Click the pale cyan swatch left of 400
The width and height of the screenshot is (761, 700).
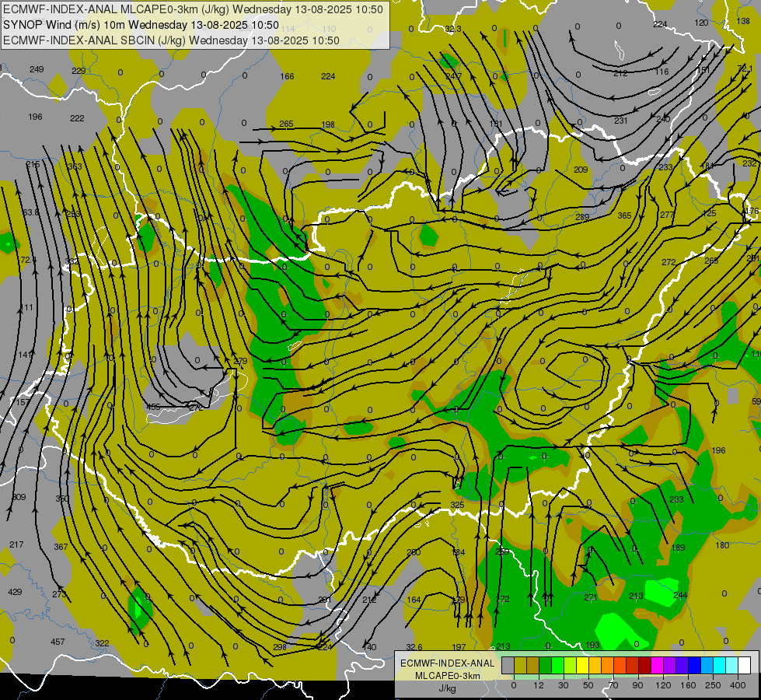point(732,665)
